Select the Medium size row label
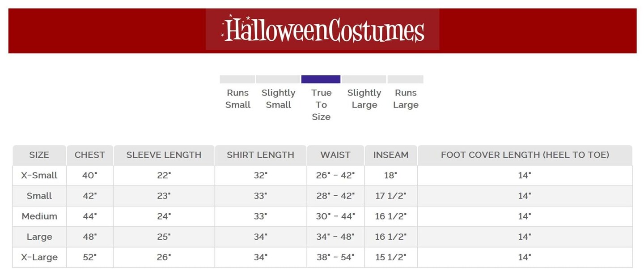The height and width of the screenshot is (280, 644). [x=39, y=216]
